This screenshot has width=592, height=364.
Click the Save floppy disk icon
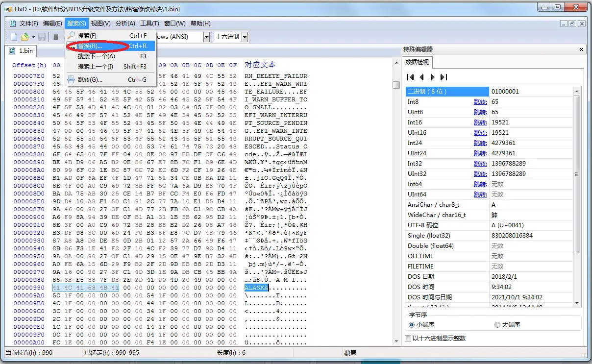(42, 37)
